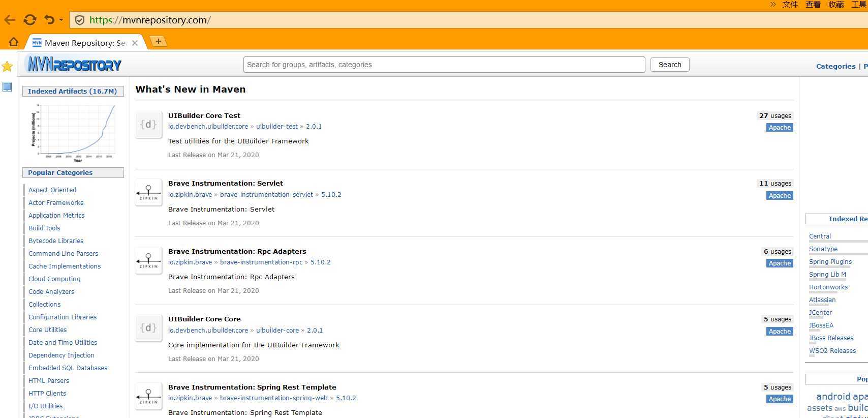The image size is (868, 418).
Task: Open the 收藏 menu
Action: pyautogui.click(x=836, y=5)
